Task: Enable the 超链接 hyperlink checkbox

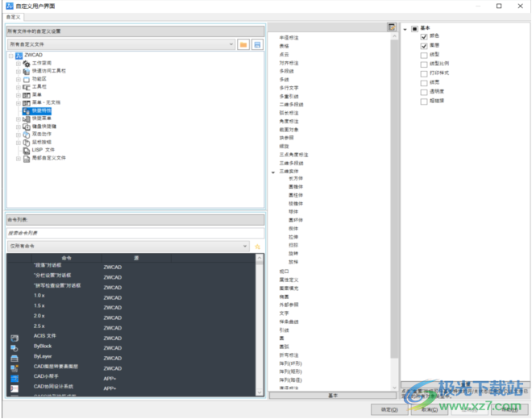Action: coord(424,102)
